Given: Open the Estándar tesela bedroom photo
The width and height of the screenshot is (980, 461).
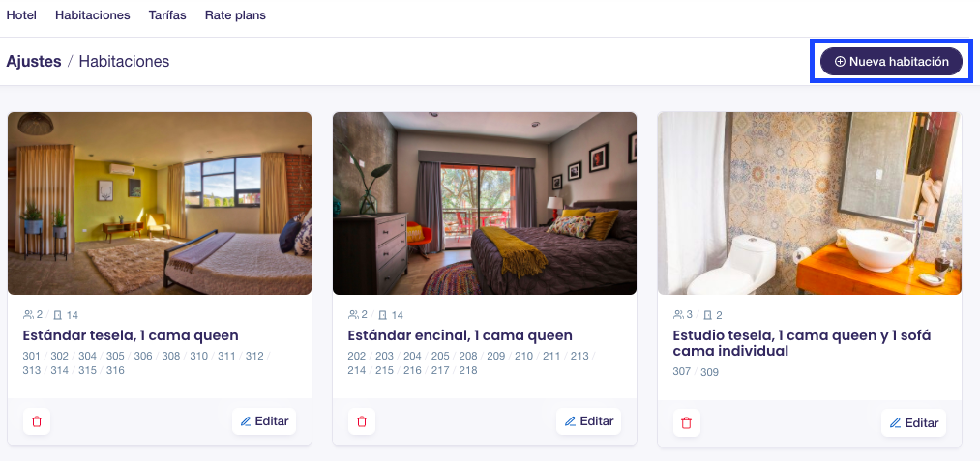Looking at the screenshot, I should coord(160,203).
